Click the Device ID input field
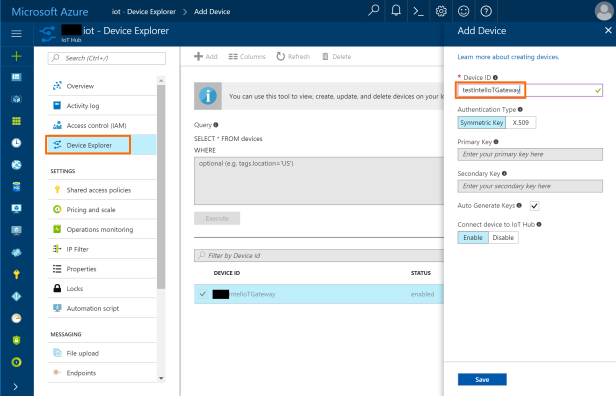616x396 pixels. (530, 90)
